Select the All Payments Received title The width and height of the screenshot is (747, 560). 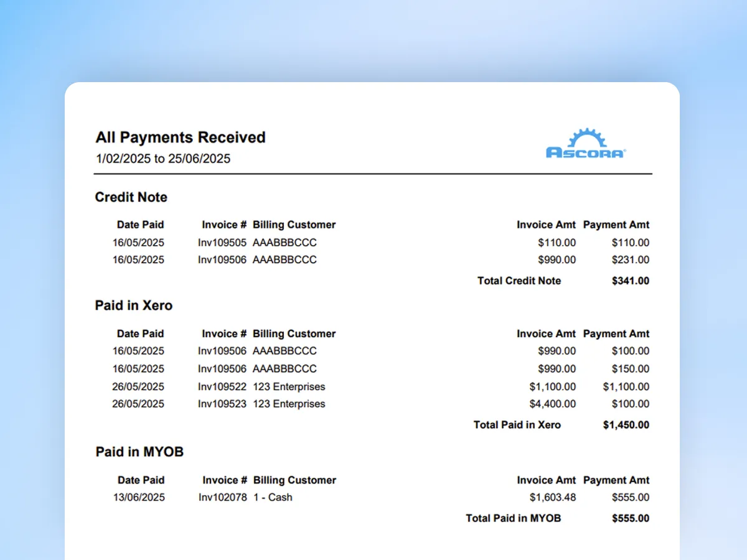[x=181, y=138]
